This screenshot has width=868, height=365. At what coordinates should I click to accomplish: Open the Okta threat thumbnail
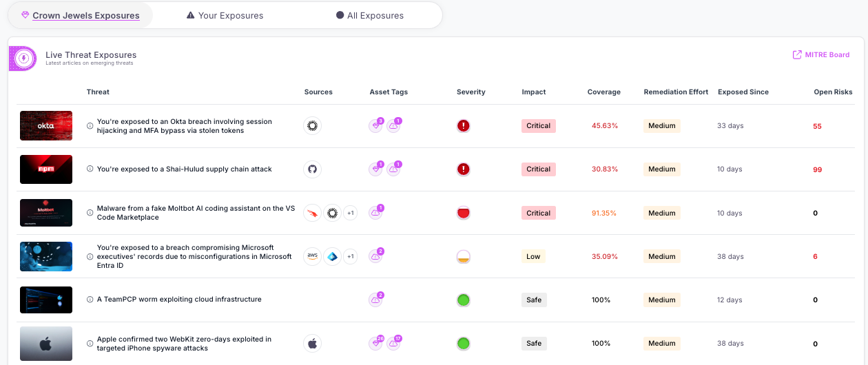coord(46,126)
